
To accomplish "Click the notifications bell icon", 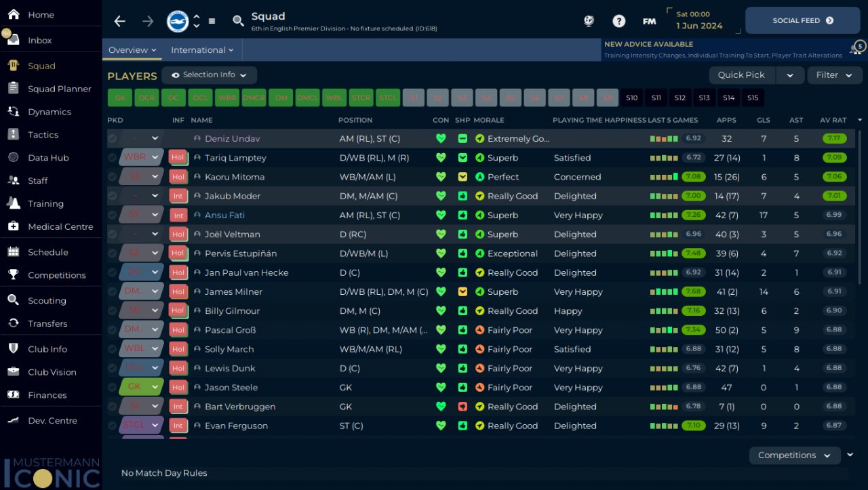I will (x=857, y=49).
